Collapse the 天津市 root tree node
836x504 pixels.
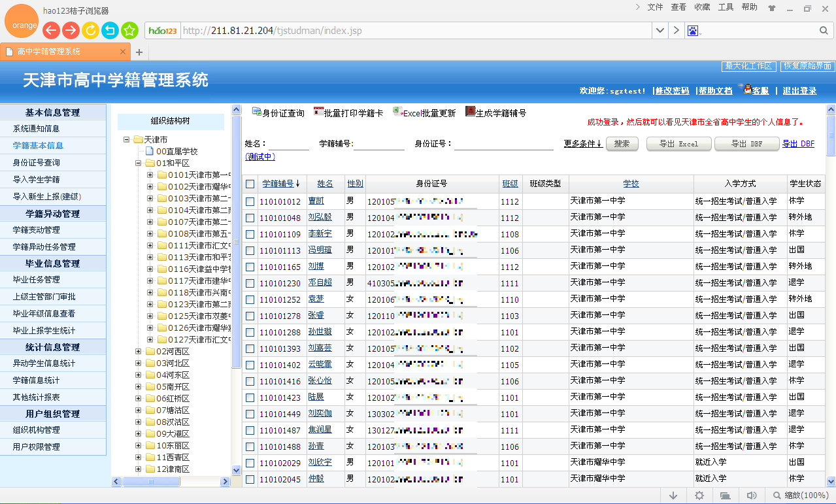[126, 139]
